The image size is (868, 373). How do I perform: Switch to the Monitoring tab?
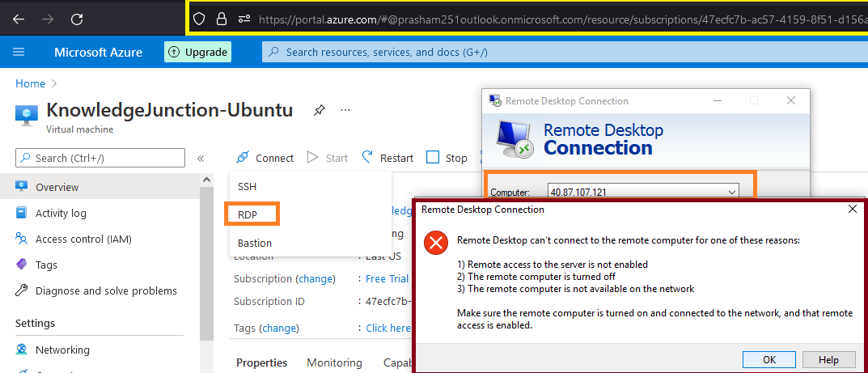[x=334, y=363]
